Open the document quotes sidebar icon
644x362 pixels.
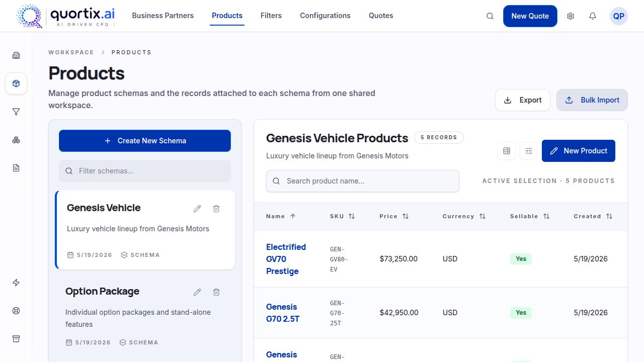point(16,168)
